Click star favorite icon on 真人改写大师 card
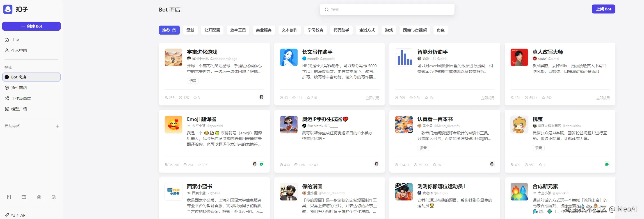The image size is (644, 219). [x=543, y=98]
